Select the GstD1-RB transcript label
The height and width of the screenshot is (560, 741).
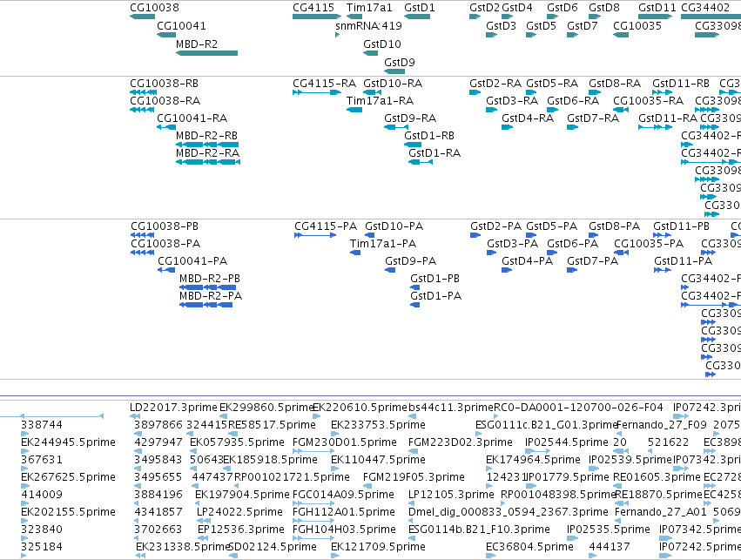[429, 136]
